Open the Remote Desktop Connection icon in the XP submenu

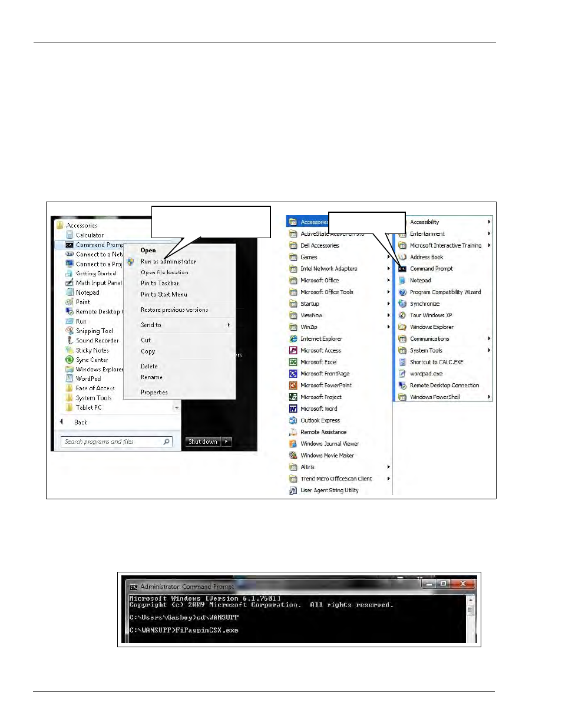tap(402, 386)
